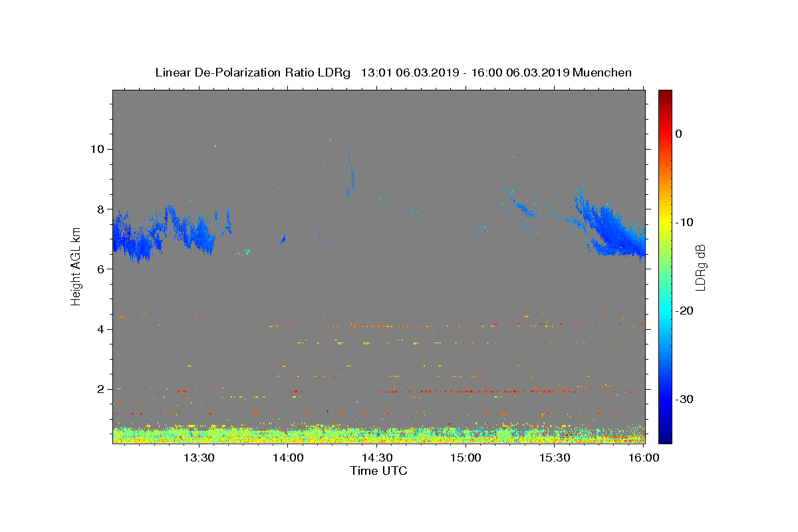Click the cyan spot near 13:45 at 6.5 km
Screen dimensions: 798x532
tap(245, 251)
